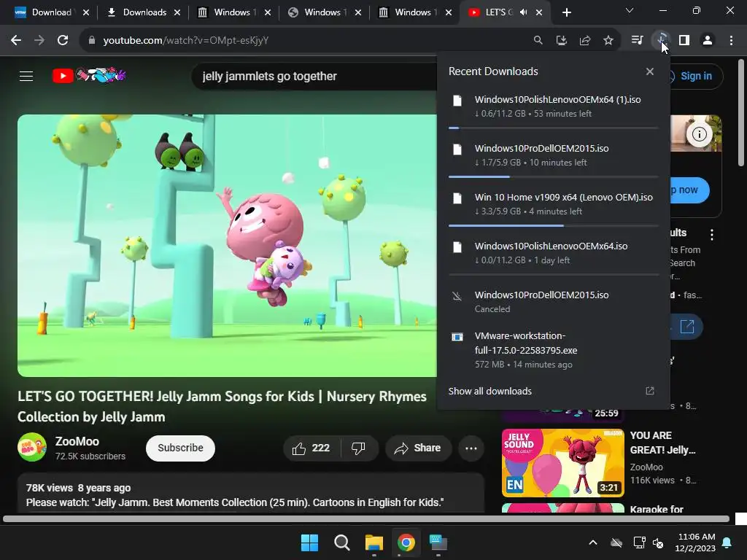Open notifications bell in taskbar
747x560 pixels.
(727, 542)
